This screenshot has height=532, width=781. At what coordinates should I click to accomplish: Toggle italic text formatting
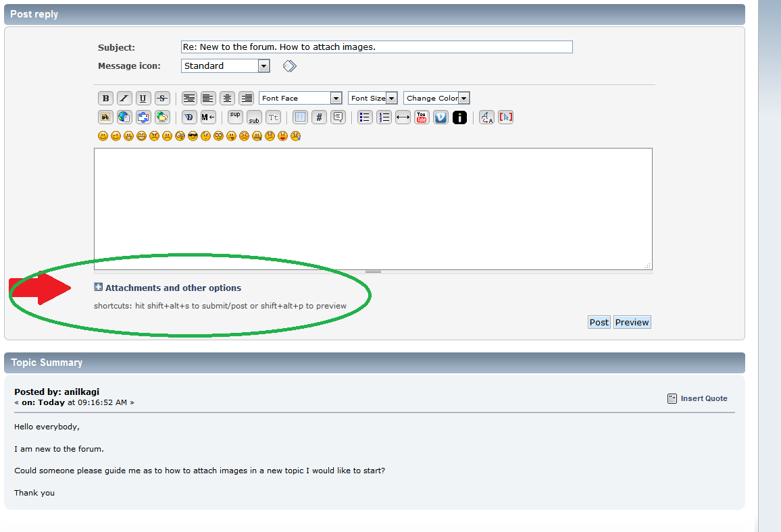pos(124,98)
